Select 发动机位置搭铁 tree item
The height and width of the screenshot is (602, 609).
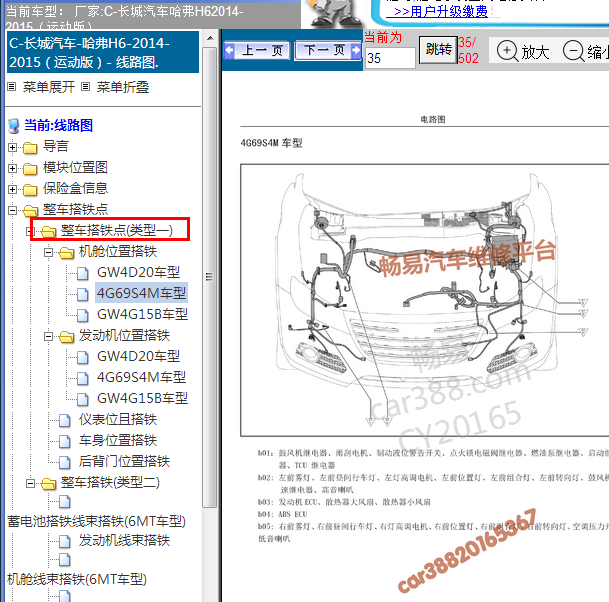pyautogui.click(x=124, y=335)
